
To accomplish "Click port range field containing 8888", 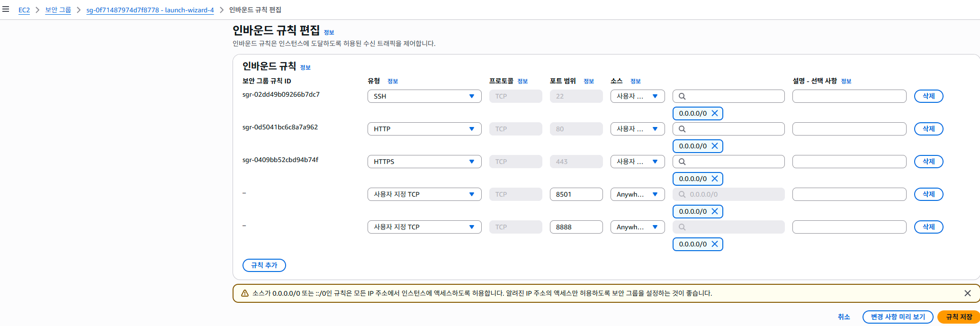I will (576, 227).
